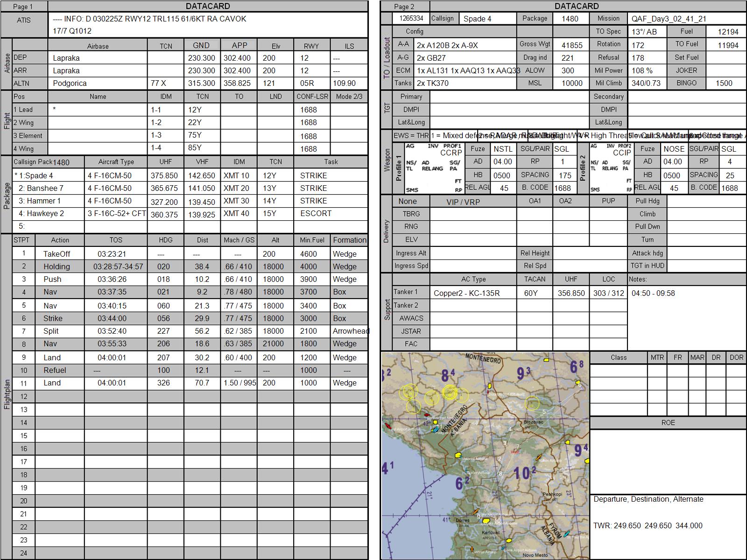The image size is (747, 560).
Task: Click the Lapraka cell in the ARR row
Action: pyautogui.click(x=98, y=70)
